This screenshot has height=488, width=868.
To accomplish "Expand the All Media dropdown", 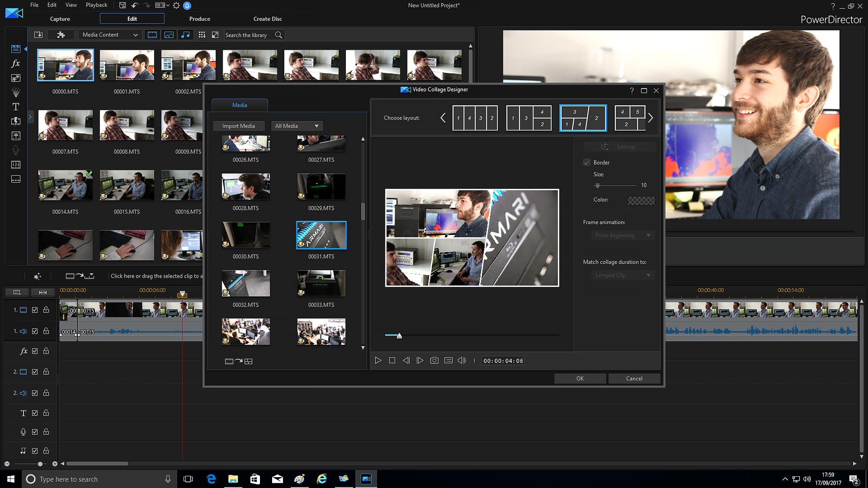I will click(x=297, y=126).
